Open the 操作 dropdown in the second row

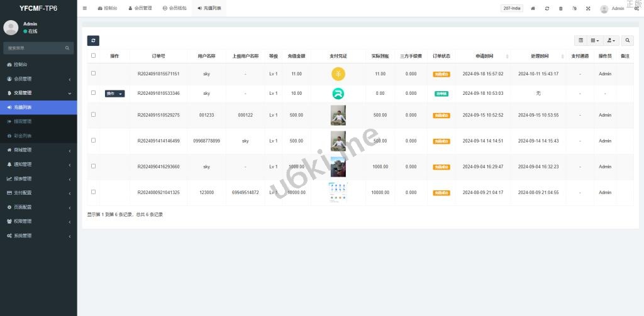(x=114, y=94)
